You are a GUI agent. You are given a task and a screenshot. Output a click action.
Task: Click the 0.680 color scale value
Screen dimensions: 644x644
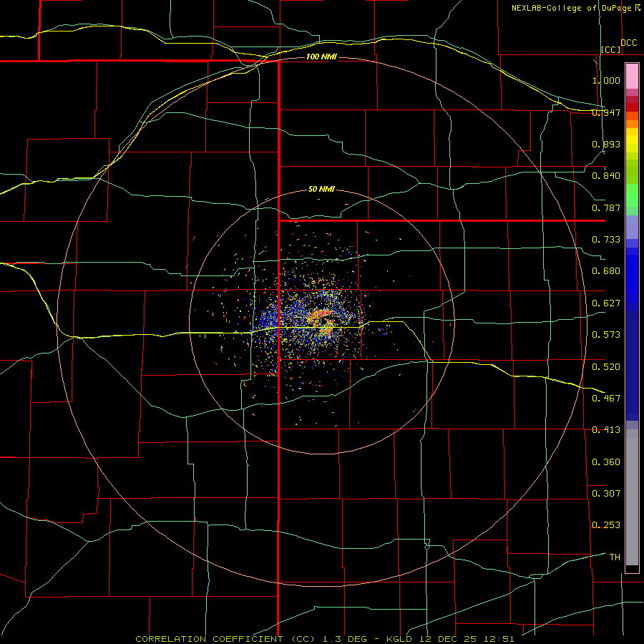pyautogui.click(x=606, y=271)
